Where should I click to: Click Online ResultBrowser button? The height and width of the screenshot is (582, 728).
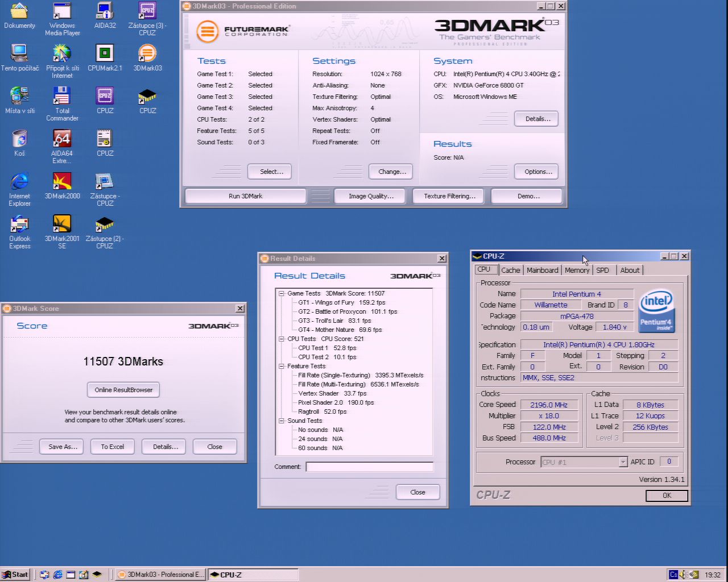click(x=123, y=390)
